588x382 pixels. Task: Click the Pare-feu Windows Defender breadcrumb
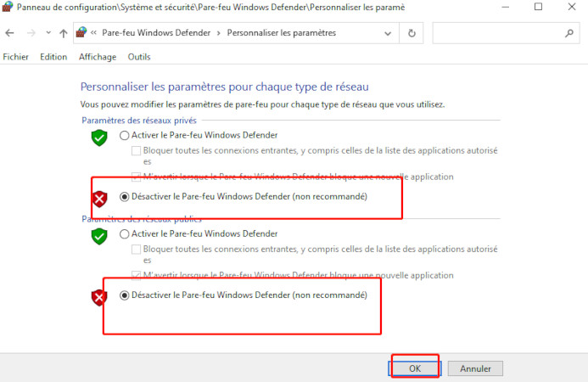pos(156,33)
